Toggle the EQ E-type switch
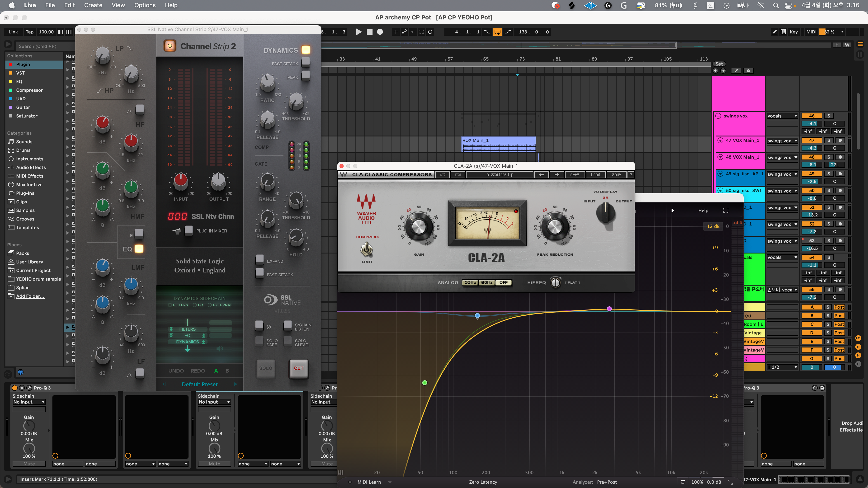Viewport: 868px width, 488px height. 139,233
